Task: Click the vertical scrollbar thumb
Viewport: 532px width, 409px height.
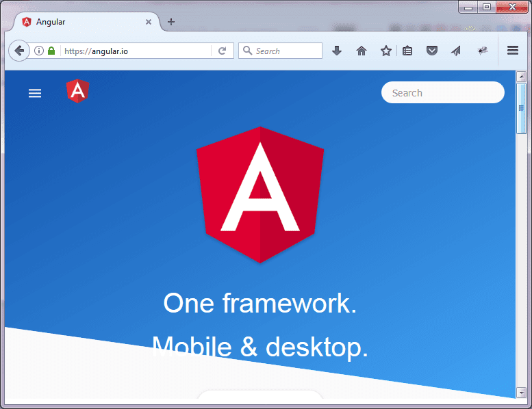Action: point(521,108)
